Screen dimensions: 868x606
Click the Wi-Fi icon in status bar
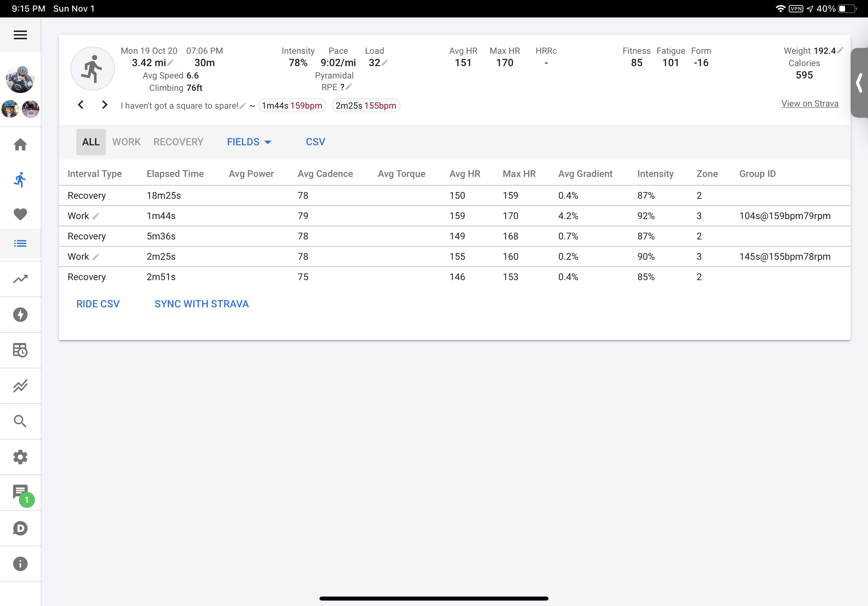[x=780, y=8]
